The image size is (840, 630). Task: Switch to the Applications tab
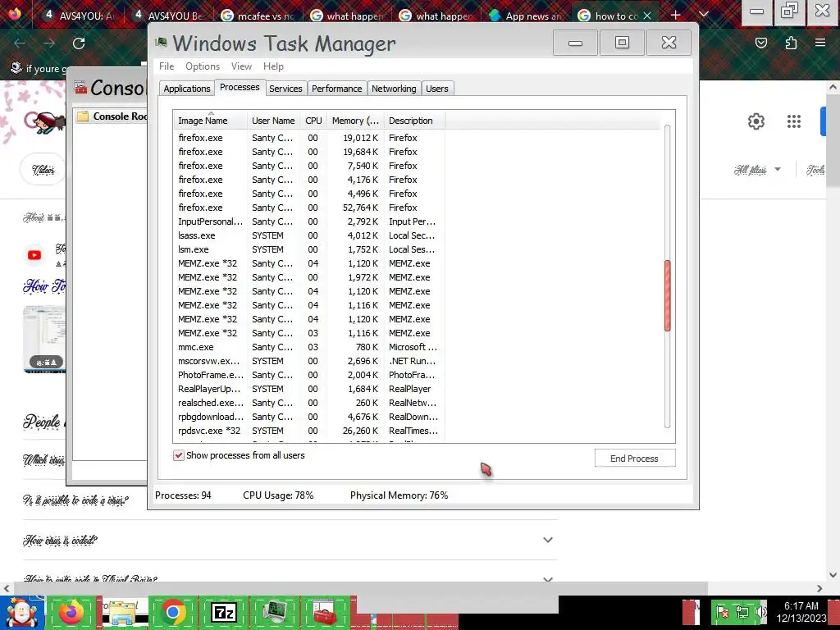tap(187, 89)
